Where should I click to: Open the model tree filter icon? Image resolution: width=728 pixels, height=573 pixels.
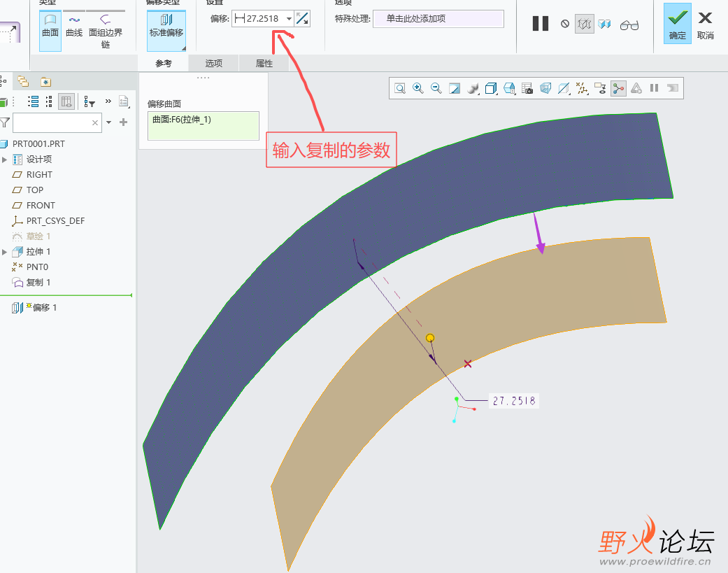[89, 101]
